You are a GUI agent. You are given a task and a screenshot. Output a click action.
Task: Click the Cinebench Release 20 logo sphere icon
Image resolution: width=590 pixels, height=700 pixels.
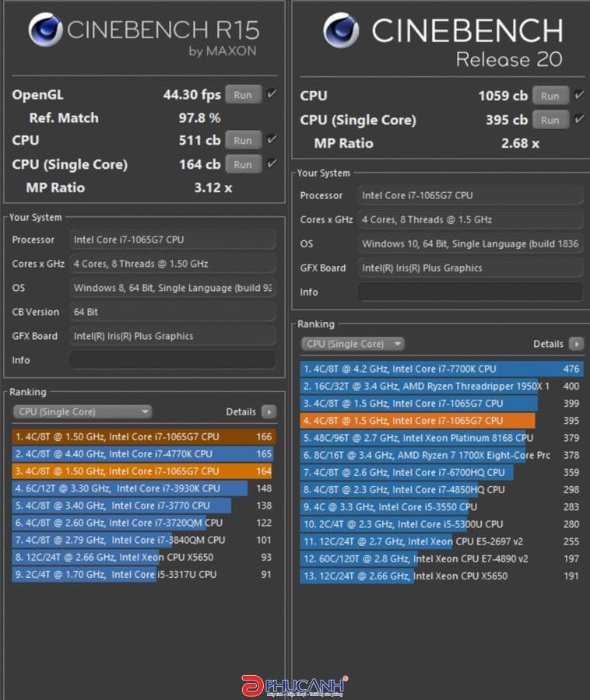(341, 30)
